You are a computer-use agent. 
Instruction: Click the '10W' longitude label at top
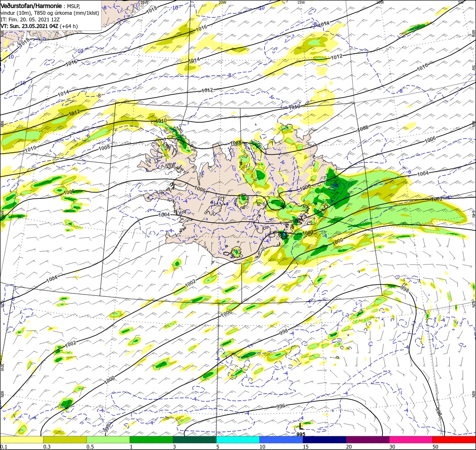(380, 2)
